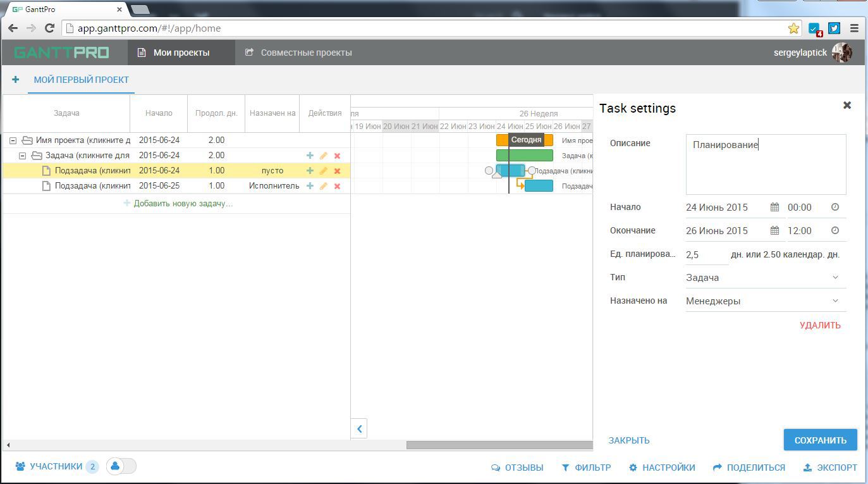Click plus icon in 2015-06-25 Подзадача row
Screen dimensions: 868x484
pyautogui.click(x=310, y=185)
